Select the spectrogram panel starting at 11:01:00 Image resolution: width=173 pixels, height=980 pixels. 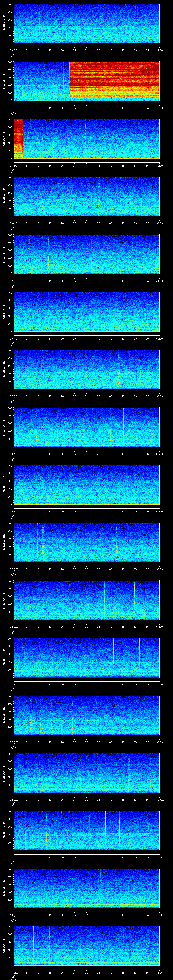point(86,888)
